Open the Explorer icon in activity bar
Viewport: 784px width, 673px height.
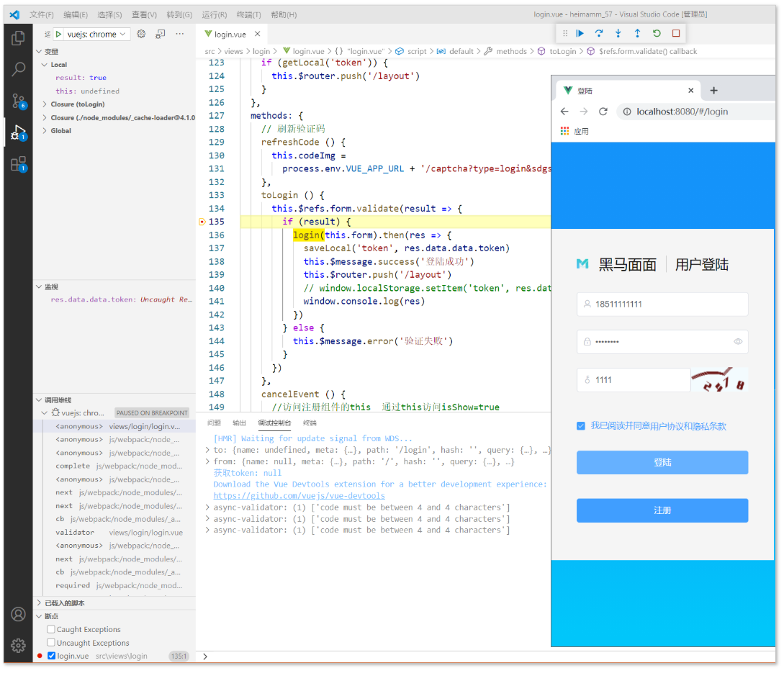[x=19, y=38]
